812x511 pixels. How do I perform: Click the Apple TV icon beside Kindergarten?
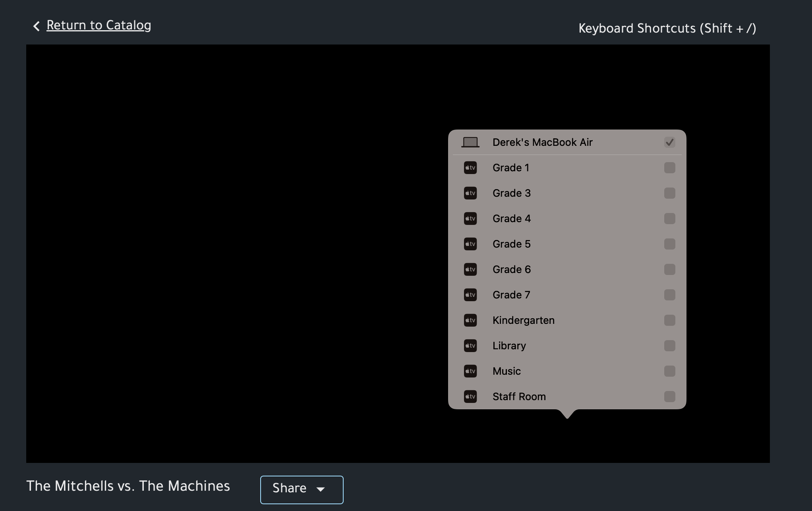coord(470,320)
